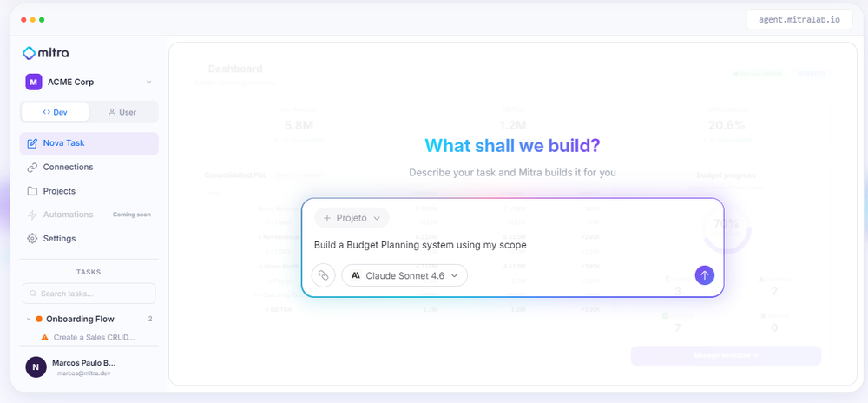Open the ACME Corp workspace dropdown
Image resolution: width=868 pixels, height=403 pixels.
(x=89, y=82)
